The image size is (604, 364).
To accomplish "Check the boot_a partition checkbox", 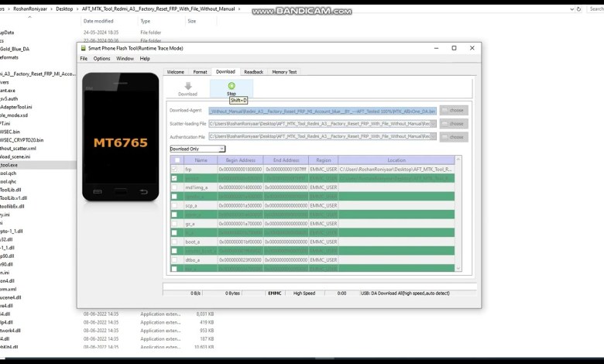I will 174,242.
